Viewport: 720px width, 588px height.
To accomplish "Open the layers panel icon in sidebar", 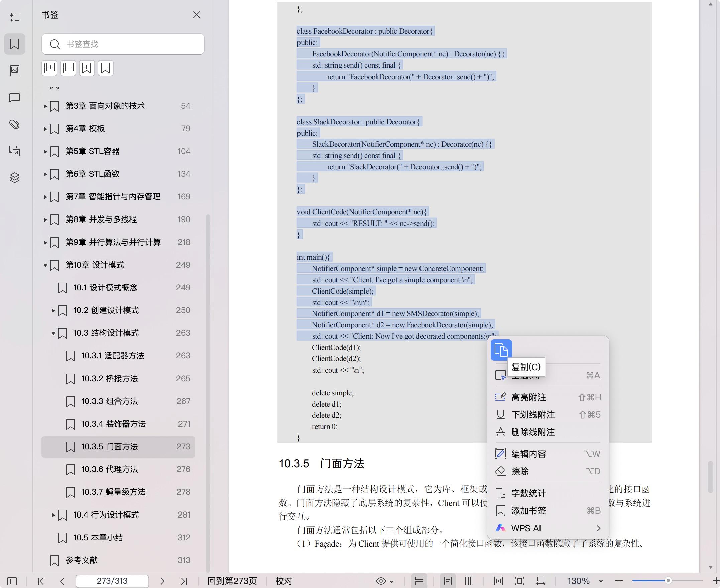I will 15,177.
